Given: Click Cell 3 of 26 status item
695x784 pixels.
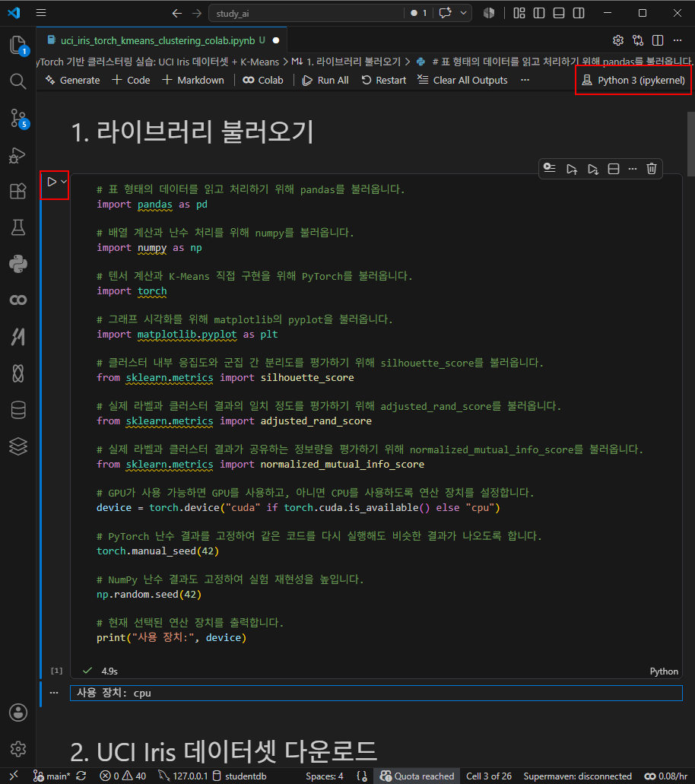Looking at the screenshot, I should (488, 776).
